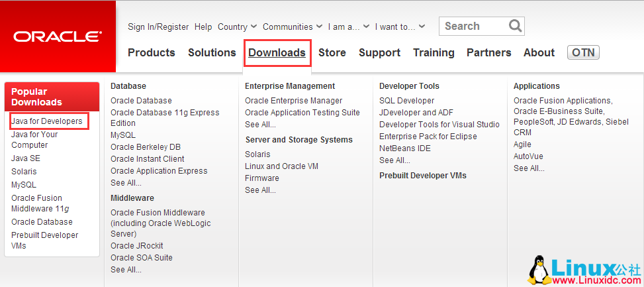
Task: Click the Middleware category heading
Action: click(132, 198)
